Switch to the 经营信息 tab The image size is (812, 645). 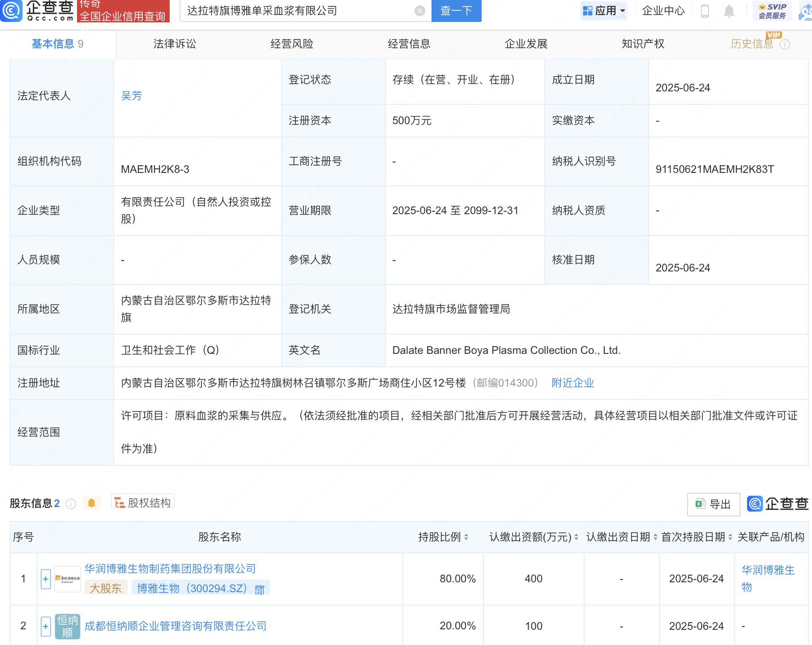pyautogui.click(x=409, y=44)
